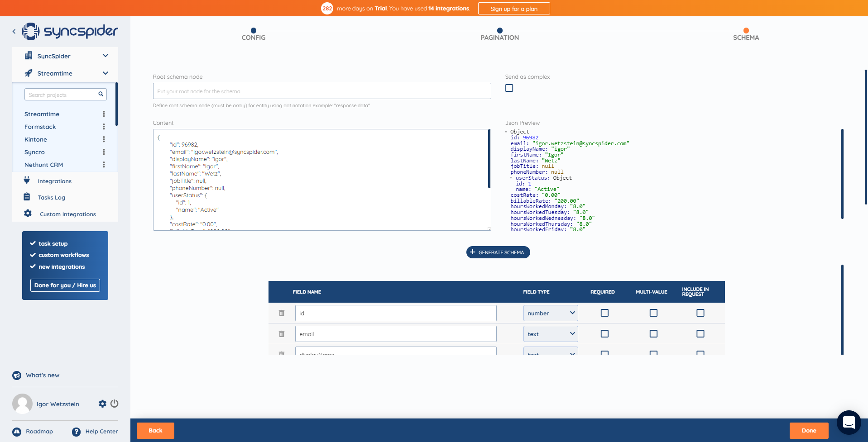Click Sign up for a plan button
868x442 pixels.
[514, 9]
